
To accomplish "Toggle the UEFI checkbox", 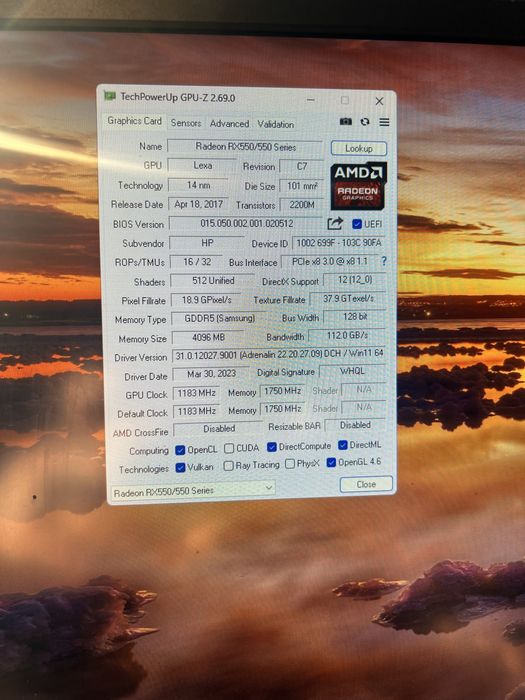I will pos(357,224).
